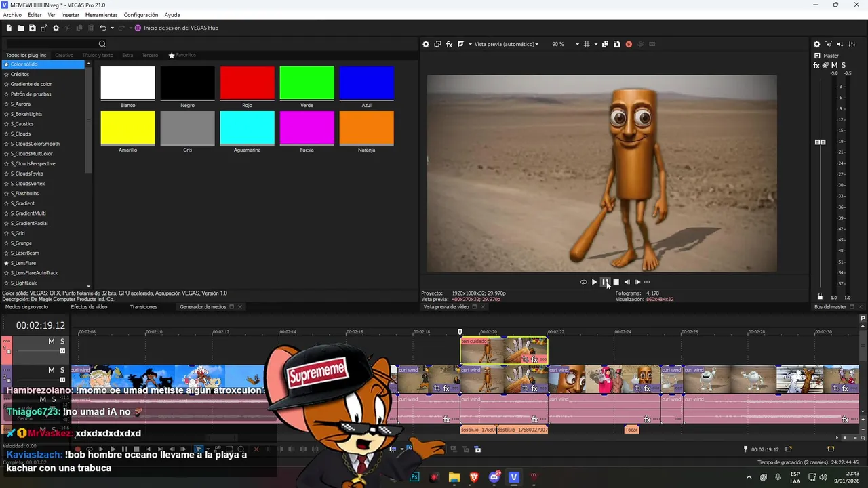Pause the preview playback

(x=605, y=282)
